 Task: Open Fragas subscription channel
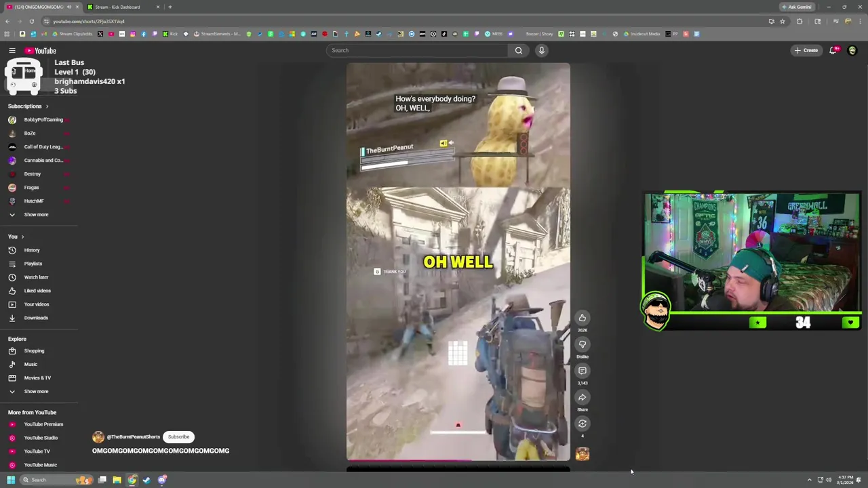31,188
